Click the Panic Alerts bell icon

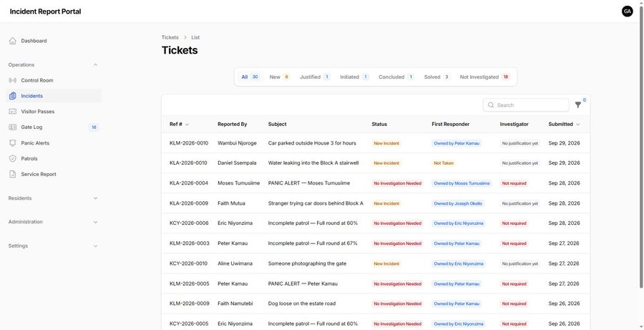pos(13,143)
